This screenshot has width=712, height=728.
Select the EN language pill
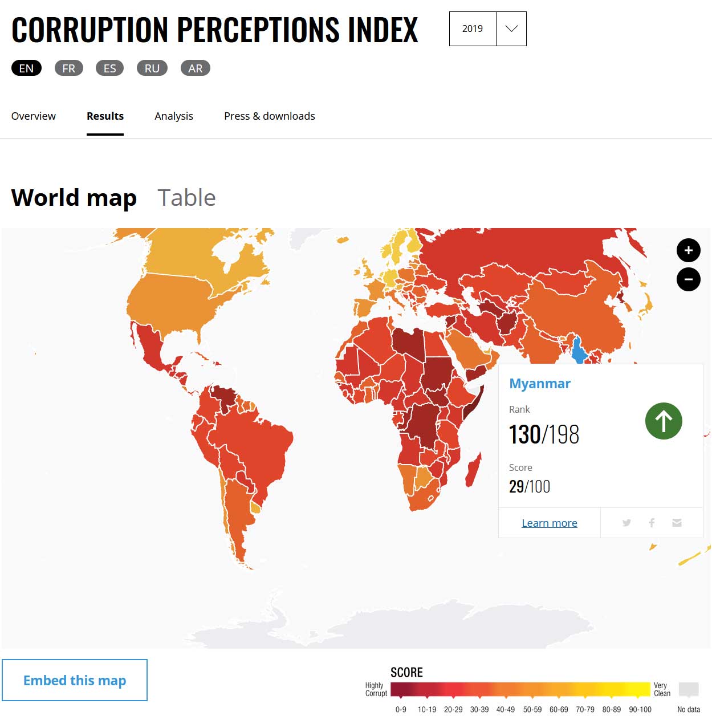tap(26, 68)
